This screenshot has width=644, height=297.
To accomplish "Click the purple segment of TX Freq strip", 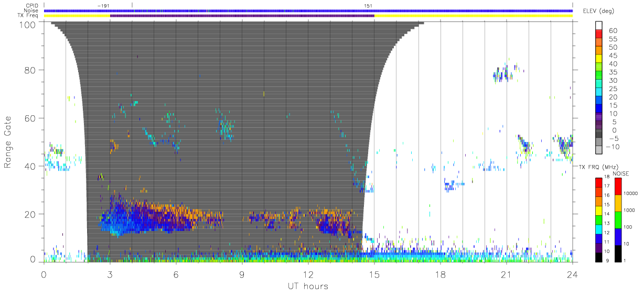I will pos(242,16).
